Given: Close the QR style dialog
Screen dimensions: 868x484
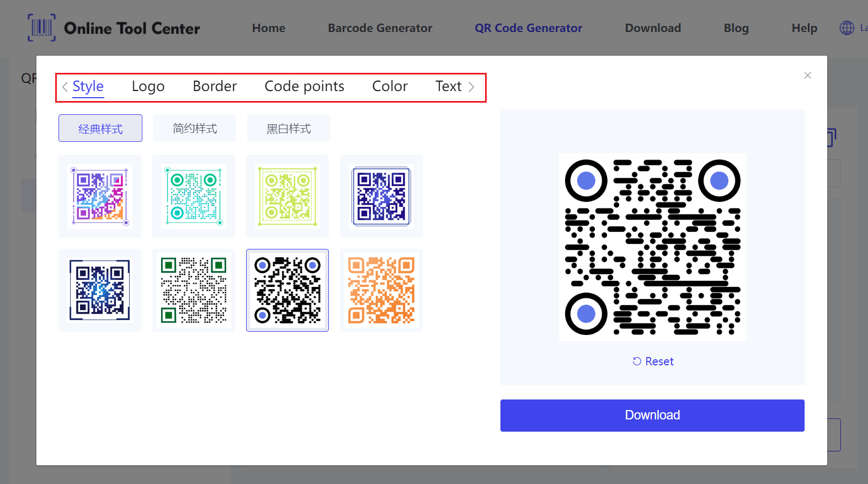Looking at the screenshot, I should (x=807, y=75).
